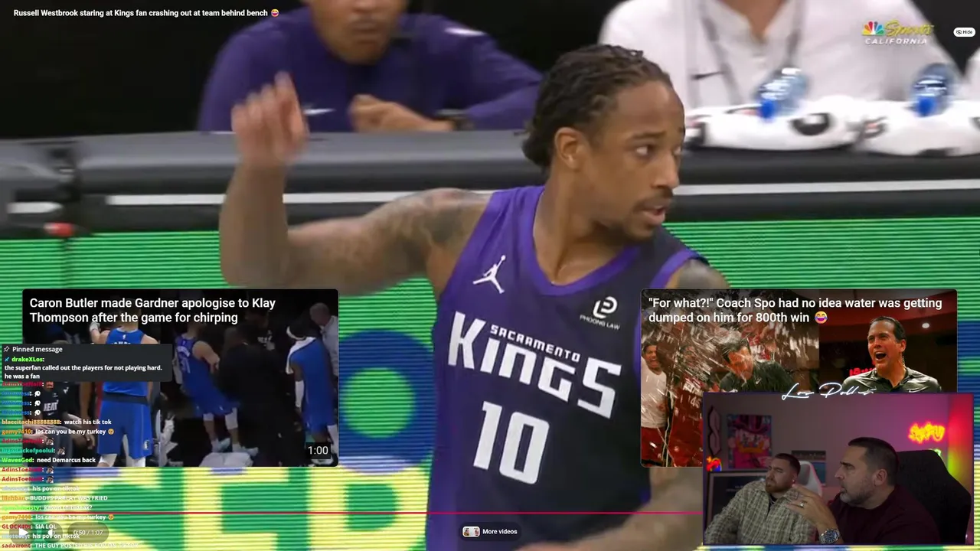This screenshot has height=551, width=980.
Task: Open Caron Butler Gardner apologise video card
Action: tap(180, 377)
